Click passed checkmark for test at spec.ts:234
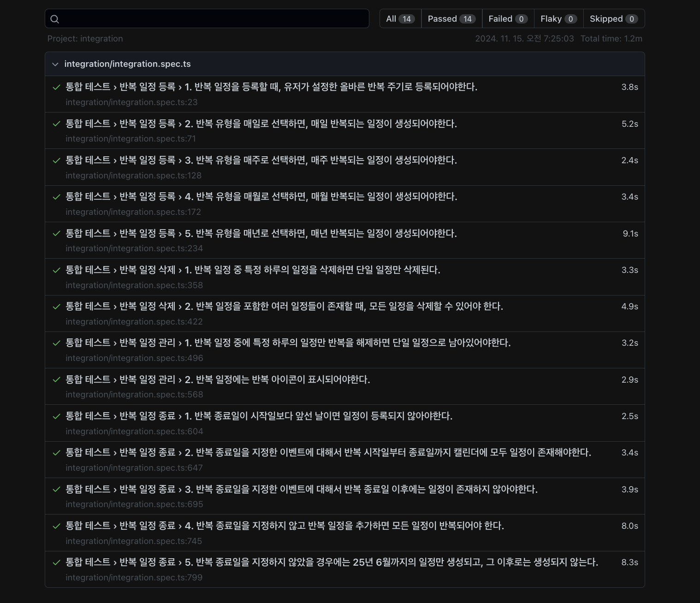Image resolution: width=700 pixels, height=603 pixels. [57, 233]
